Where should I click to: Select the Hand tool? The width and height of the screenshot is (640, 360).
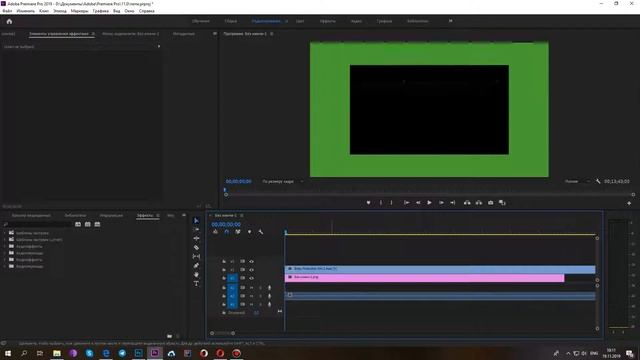click(196, 274)
